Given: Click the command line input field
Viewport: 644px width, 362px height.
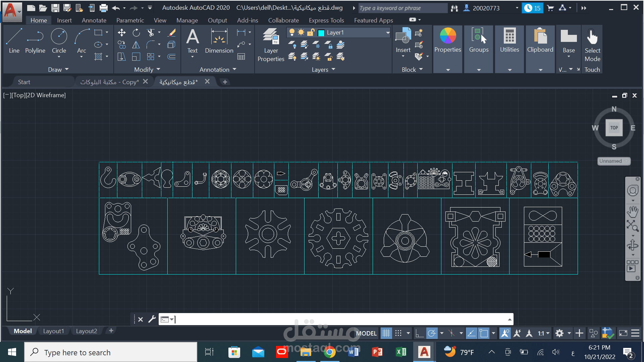Looking at the screenshot, I should point(335,319).
